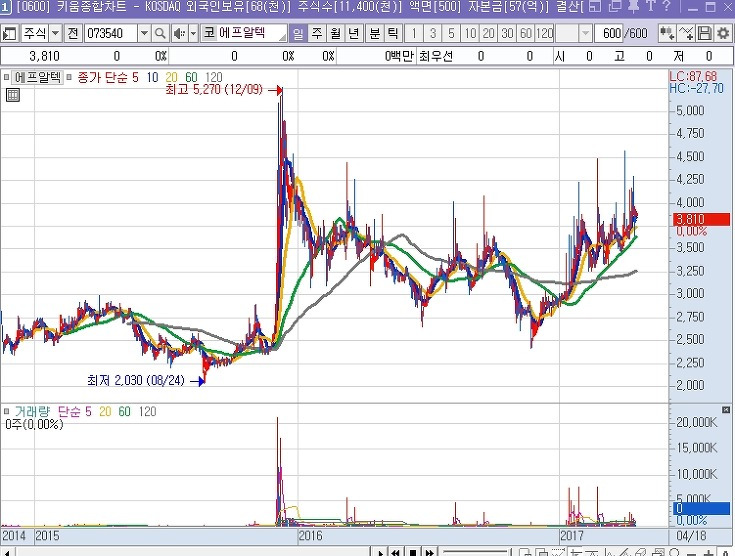This screenshot has height=556, width=735.
Task: Click the rewind button in bottom bar
Action: point(396,553)
